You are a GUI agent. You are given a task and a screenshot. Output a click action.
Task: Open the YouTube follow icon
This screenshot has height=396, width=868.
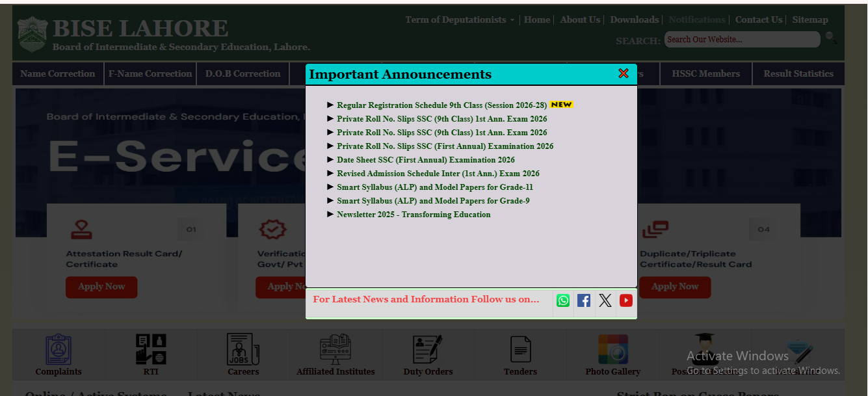(x=626, y=300)
